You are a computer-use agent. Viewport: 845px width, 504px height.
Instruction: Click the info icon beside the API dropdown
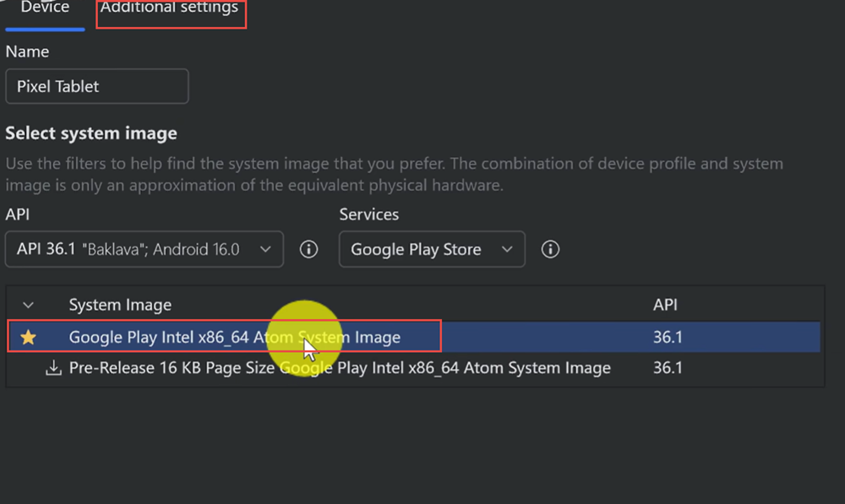[309, 250]
